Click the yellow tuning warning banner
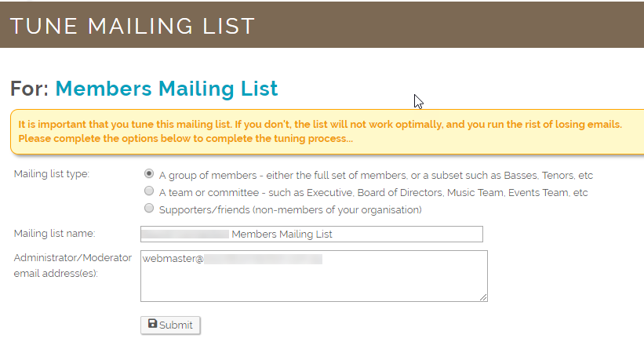 click(x=327, y=132)
